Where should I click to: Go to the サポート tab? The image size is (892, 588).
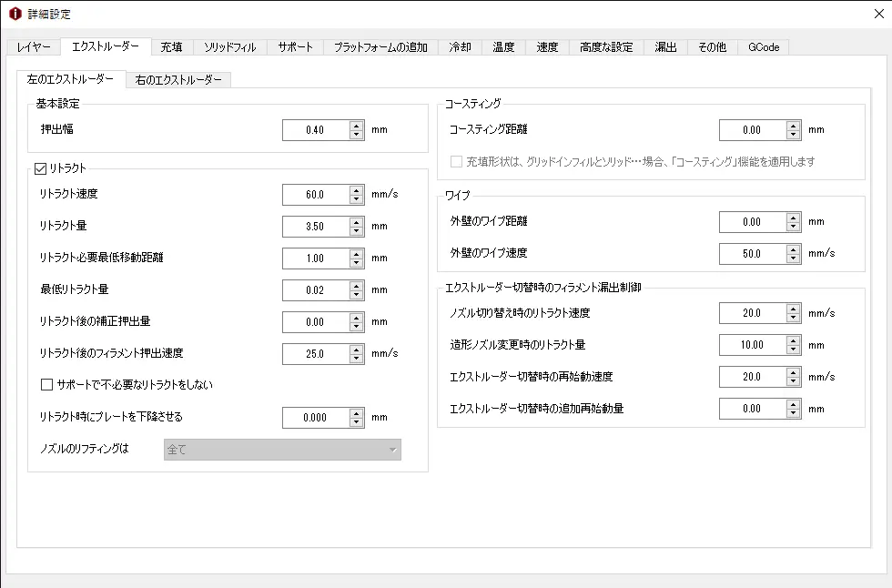(296, 47)
